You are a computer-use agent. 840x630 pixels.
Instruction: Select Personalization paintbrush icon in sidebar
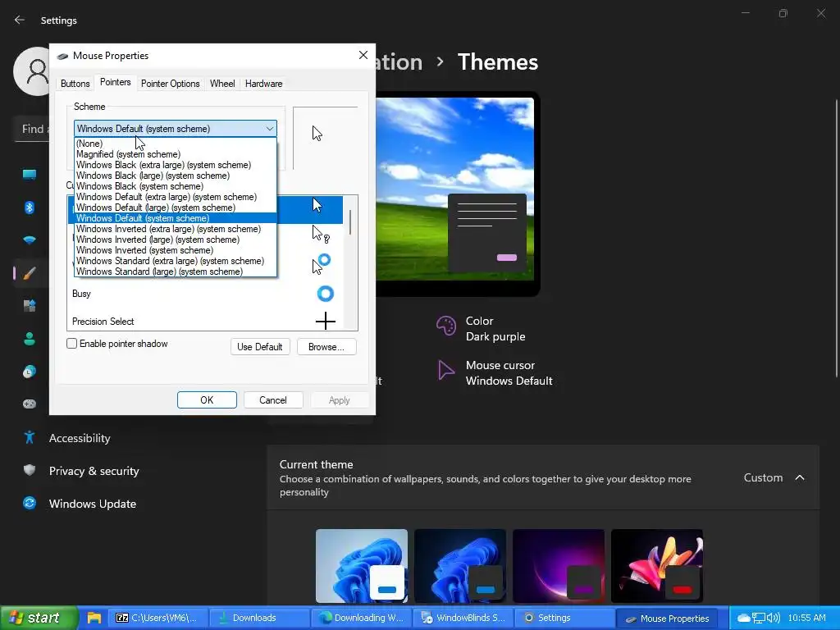click(x=30, y=273)
